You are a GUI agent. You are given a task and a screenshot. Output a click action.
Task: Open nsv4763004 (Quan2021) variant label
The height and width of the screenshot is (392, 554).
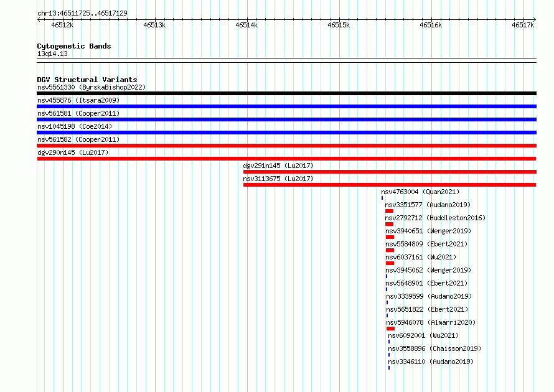[420, 192]
